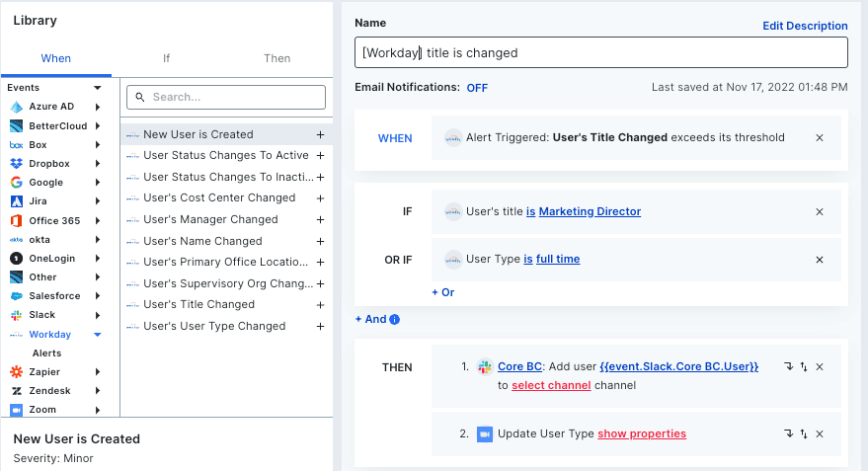The height and width of the screenshot is (471, 868).
Task: Expand the okta events arrow
Action: pos(98,240)
